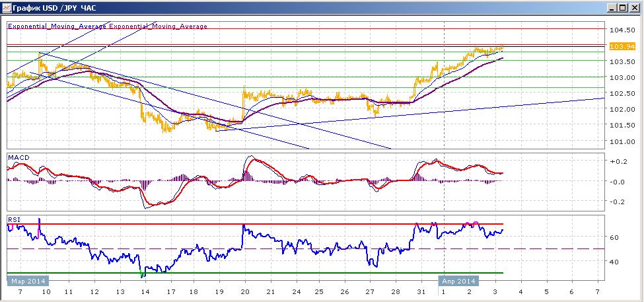Click the red RSI overbought level line
The height and width of the screenshot is (302, 644).
[255, 224]
